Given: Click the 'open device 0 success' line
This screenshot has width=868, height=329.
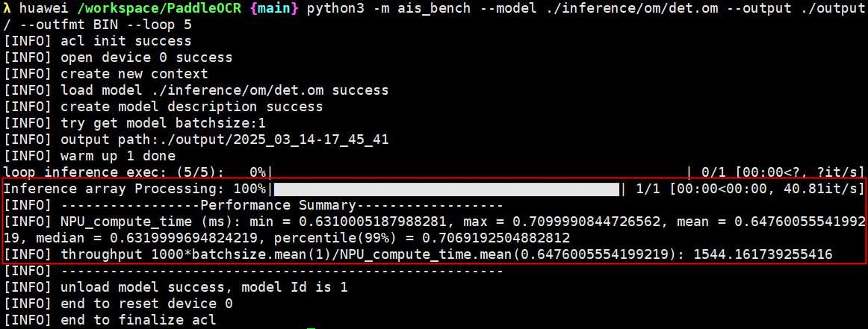Looking at the screenshot, I should (146, 57).
